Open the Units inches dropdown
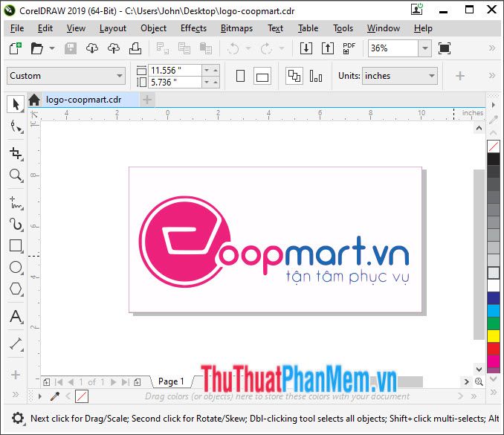The width and height of the screenshot is (504, 435). [399, 76]
